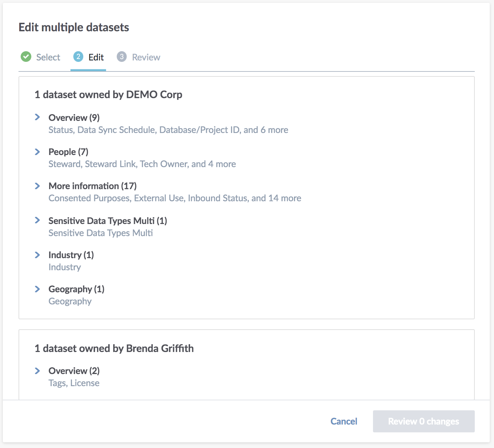Switch to the Review tab
494x448 pixels.
point(139,57)
